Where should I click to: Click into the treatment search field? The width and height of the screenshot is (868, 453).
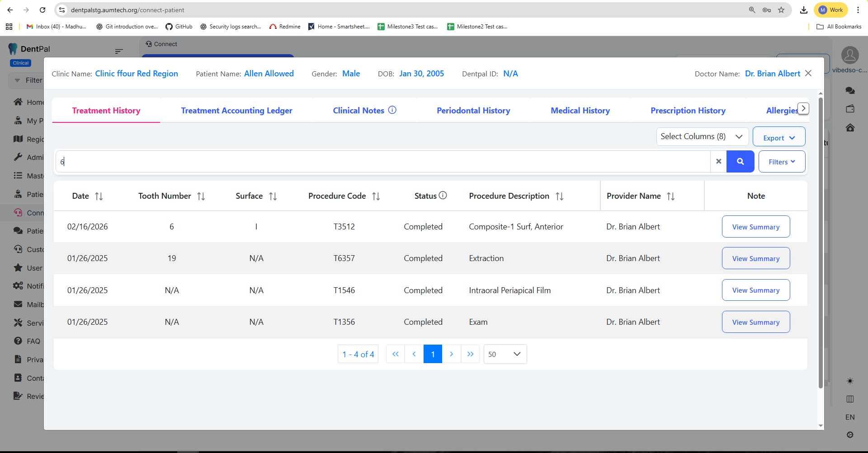tap(384, 162)
